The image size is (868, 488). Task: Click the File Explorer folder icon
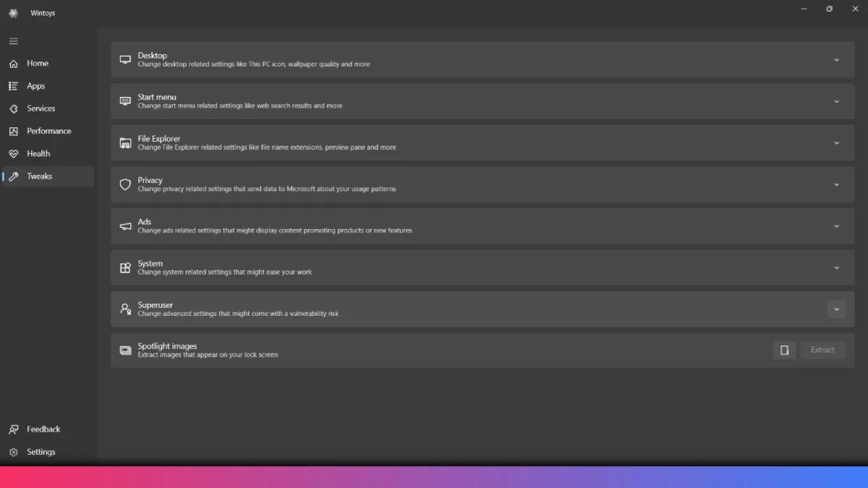click(x=125, y=142)
